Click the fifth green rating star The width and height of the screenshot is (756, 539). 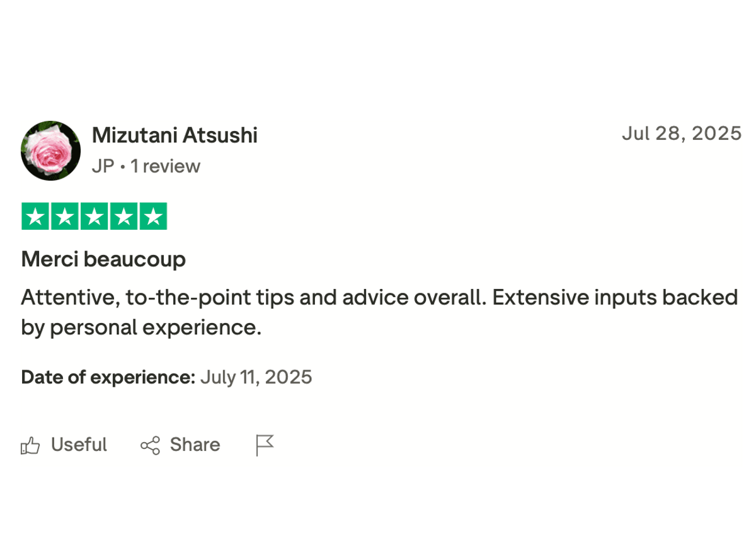152,217
